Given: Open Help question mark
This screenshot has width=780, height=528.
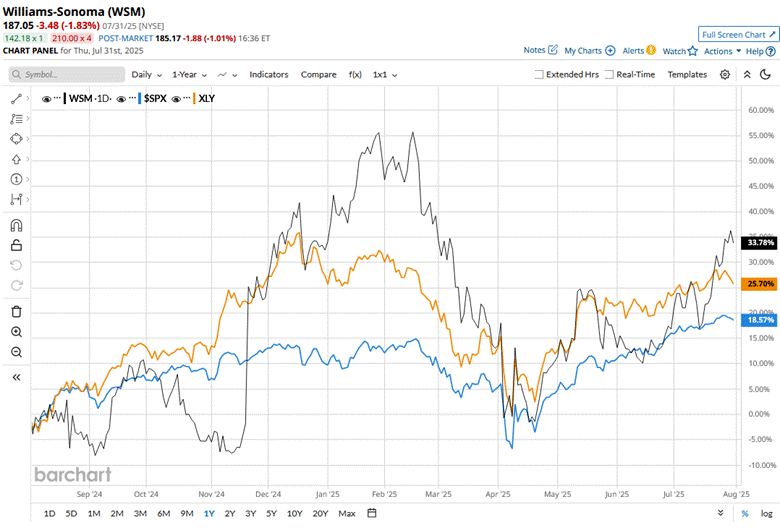Looking at the screenshot, I should coord(771,51).
